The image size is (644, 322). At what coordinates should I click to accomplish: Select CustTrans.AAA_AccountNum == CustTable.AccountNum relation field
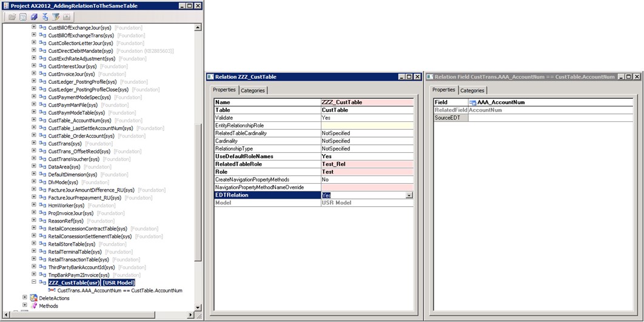pos(119,290)
